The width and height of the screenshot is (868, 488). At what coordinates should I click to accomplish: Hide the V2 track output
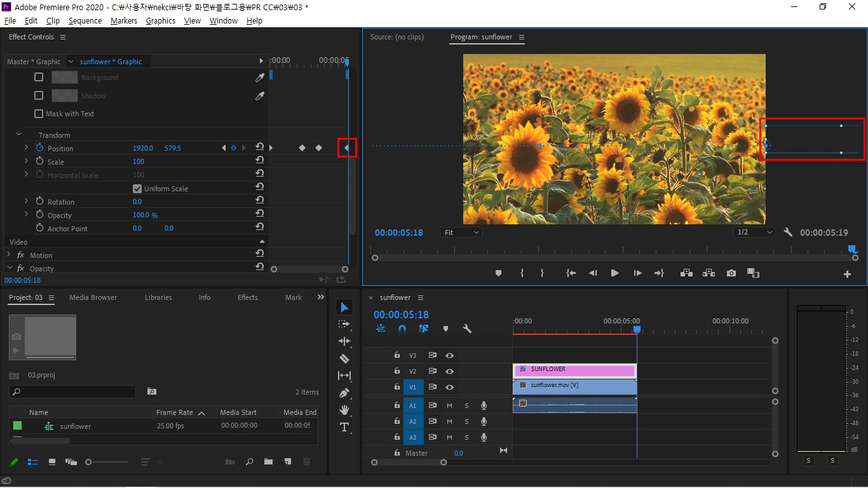[x=449, y=371]
